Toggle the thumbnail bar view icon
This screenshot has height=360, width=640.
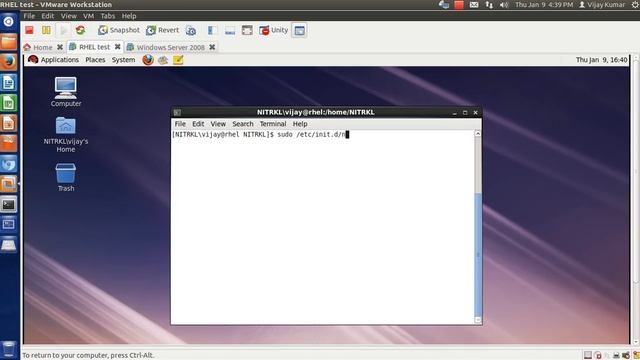click(230, 30)
